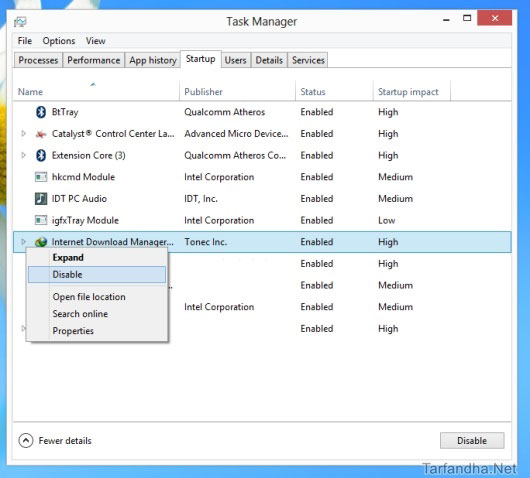Click the Disable button at bottom right

click(x=472, y=440)
